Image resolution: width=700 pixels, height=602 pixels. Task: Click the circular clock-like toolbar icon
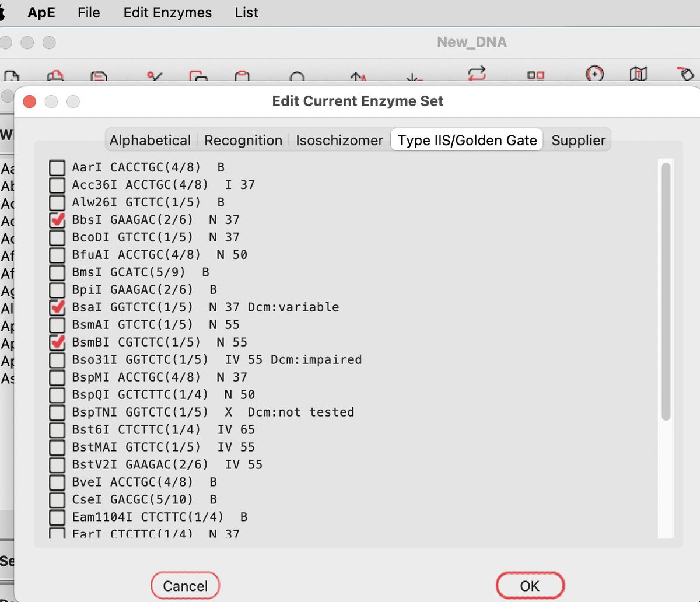click(594, 73)
